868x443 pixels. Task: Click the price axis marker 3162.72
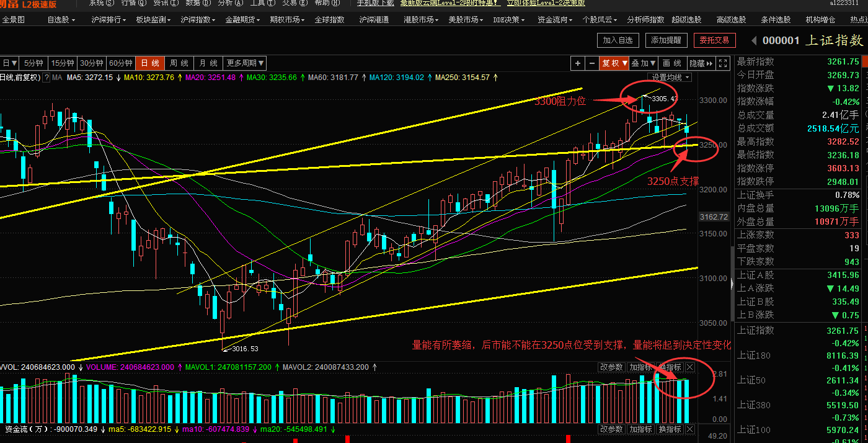click(x=713, y=217)
